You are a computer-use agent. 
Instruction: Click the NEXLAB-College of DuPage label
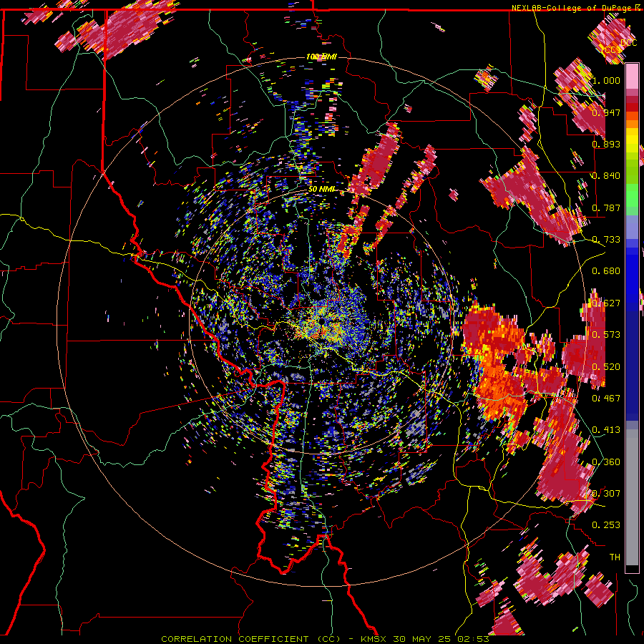pyautogui.click(x=572, y=8)
